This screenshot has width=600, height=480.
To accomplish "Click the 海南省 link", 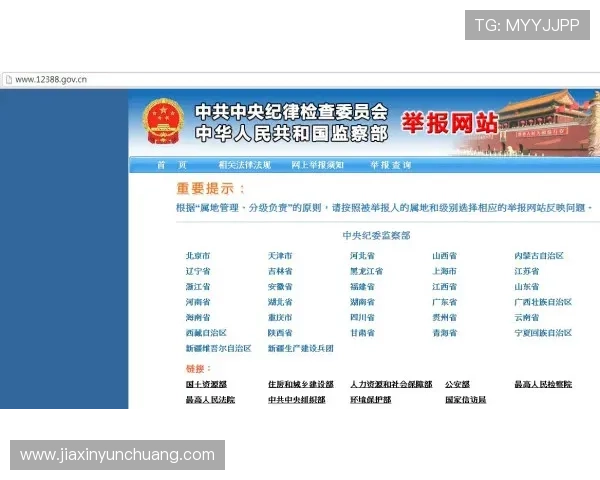I will (x=198, y=317).
